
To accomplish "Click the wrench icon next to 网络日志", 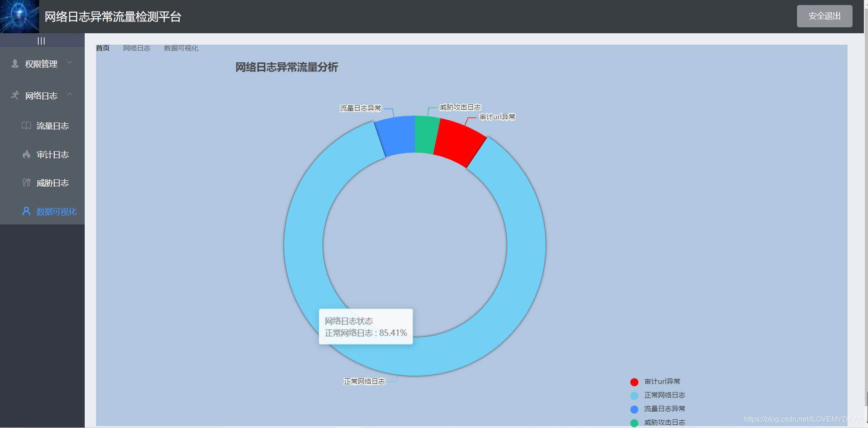I will tap(14, 95).
